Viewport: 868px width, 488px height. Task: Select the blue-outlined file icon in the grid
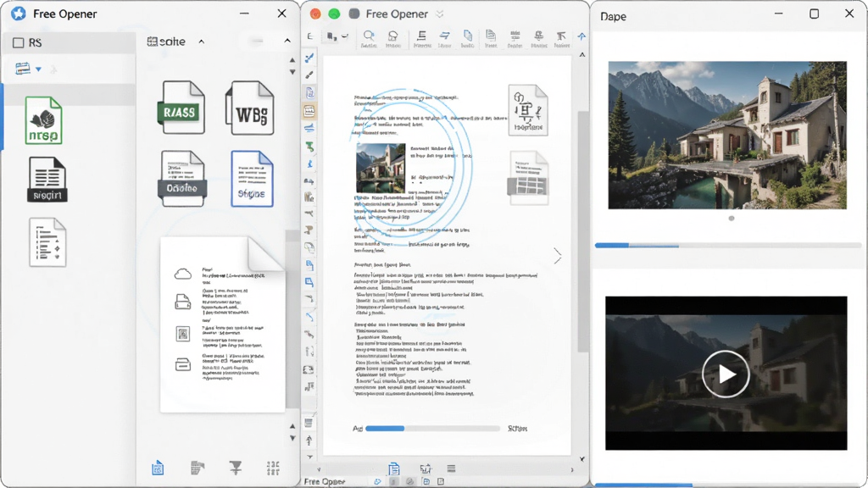click(x=252, y=179)
